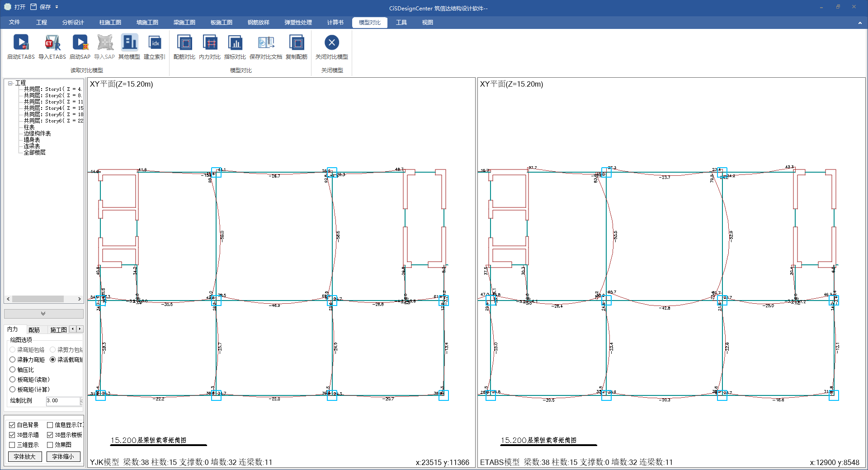Launch ETABS with the 启动ETABS icon
The height and width of the screenshot is (470, 868).
point(21,43)
